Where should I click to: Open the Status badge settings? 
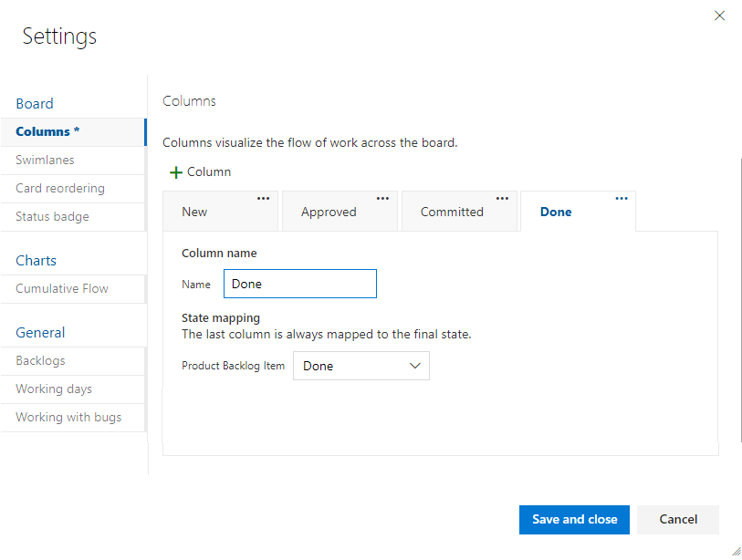pos(52,216)
